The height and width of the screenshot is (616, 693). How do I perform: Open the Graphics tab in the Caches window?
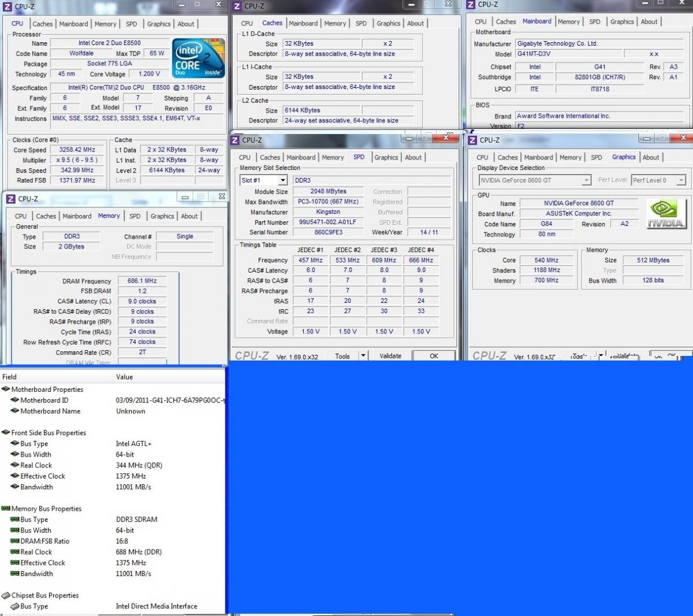point(389,24)
